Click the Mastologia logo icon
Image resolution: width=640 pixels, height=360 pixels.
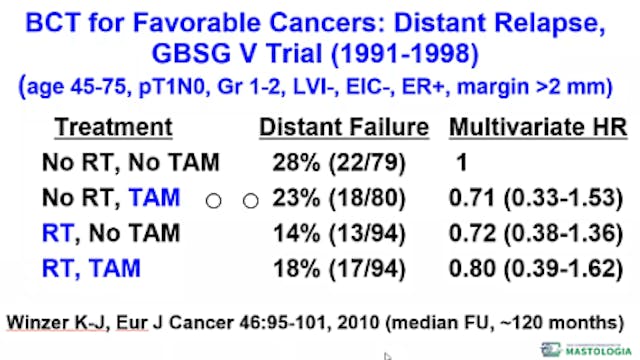tap(551, 350)
